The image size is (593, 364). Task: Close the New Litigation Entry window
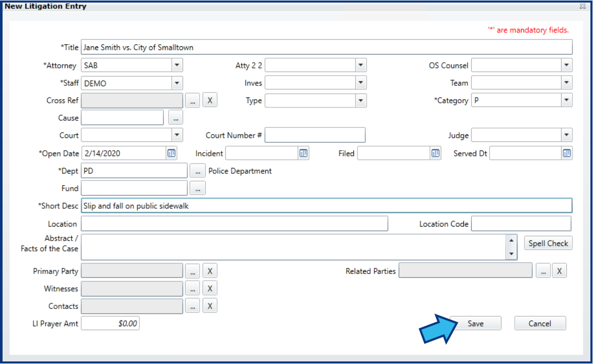(582, 6)
